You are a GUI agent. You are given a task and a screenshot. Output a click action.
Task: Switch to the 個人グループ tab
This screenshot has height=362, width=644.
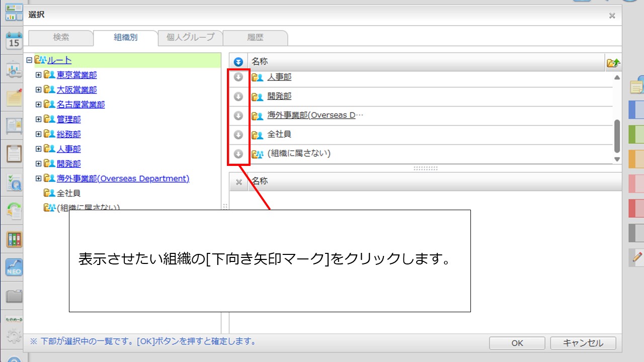[190, 37]
